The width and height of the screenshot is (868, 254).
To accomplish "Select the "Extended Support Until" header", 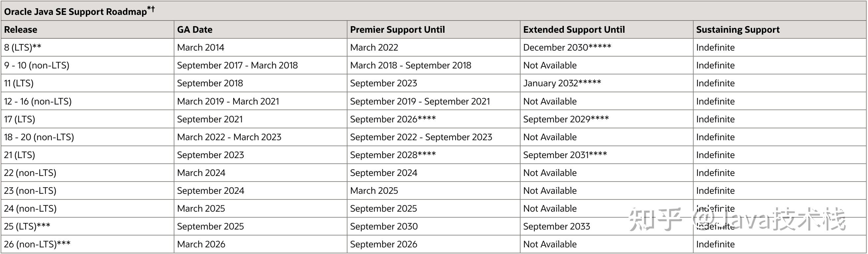I will pyautogui.click(x=574, y=30).
